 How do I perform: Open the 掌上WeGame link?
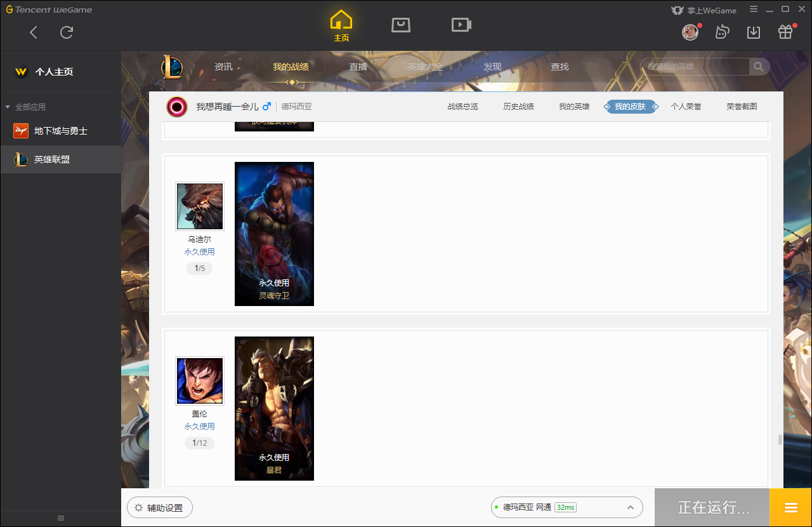[x=703, y=10]
